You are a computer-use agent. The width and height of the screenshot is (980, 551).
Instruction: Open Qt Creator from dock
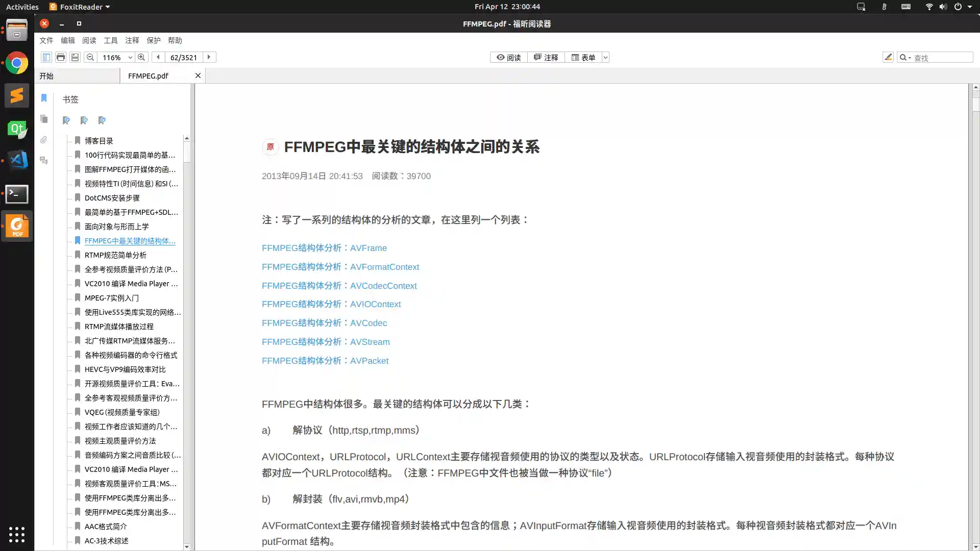[x=17, y=129]
